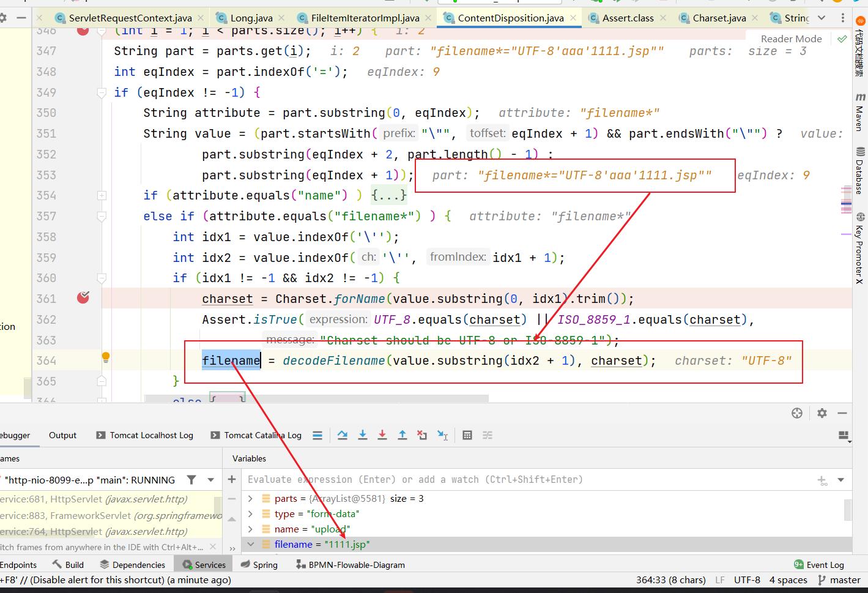Click the yellow lightbulb intention icon on line 364
The image size is (868, 593).
click(105, 357)
